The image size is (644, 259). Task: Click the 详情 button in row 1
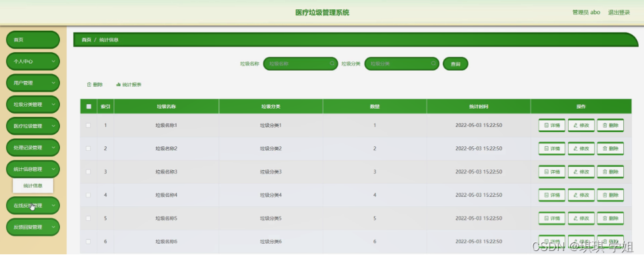551,125
